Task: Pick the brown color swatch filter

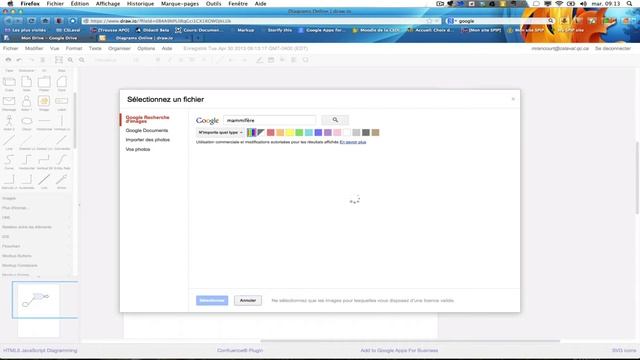Action: (x=375, y=132)
